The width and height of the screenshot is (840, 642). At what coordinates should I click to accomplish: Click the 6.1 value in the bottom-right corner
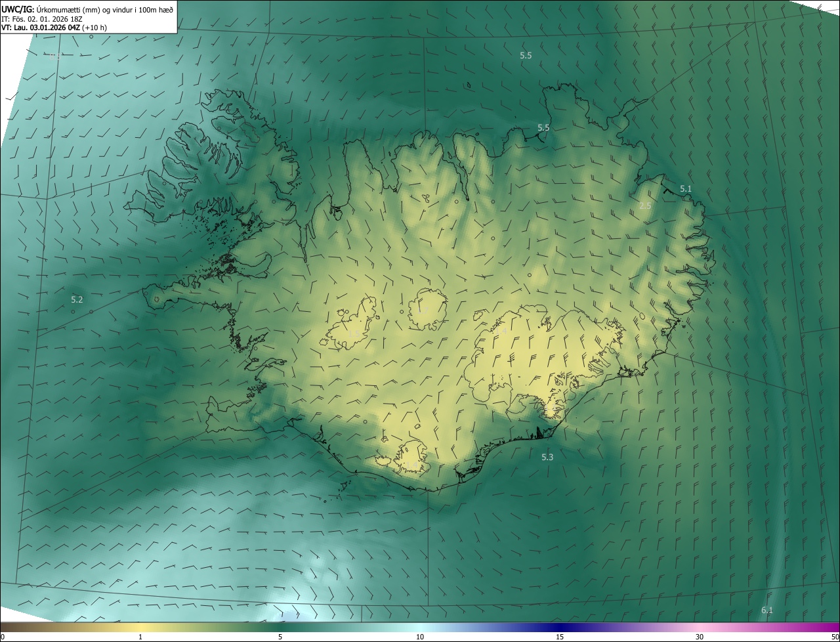(x=767, y=610)
